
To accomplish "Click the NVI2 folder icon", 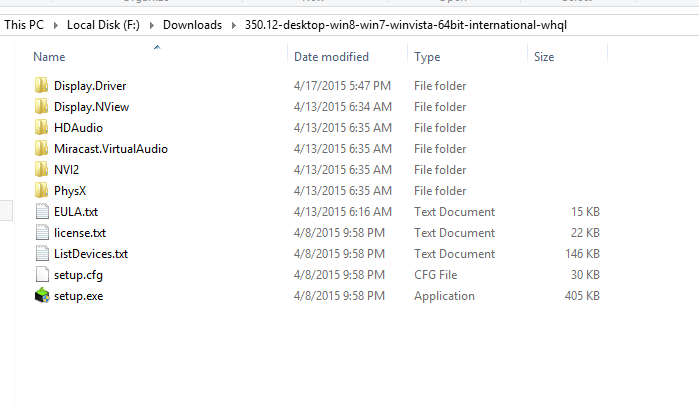I will [x=41, y=169].
